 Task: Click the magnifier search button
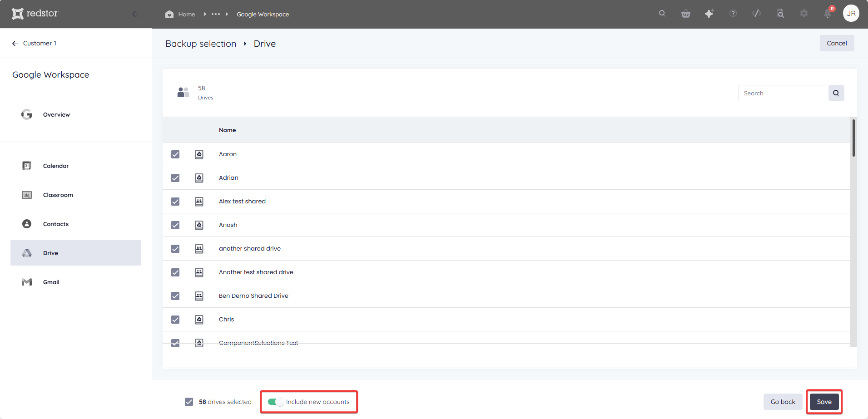click(836, 93)
